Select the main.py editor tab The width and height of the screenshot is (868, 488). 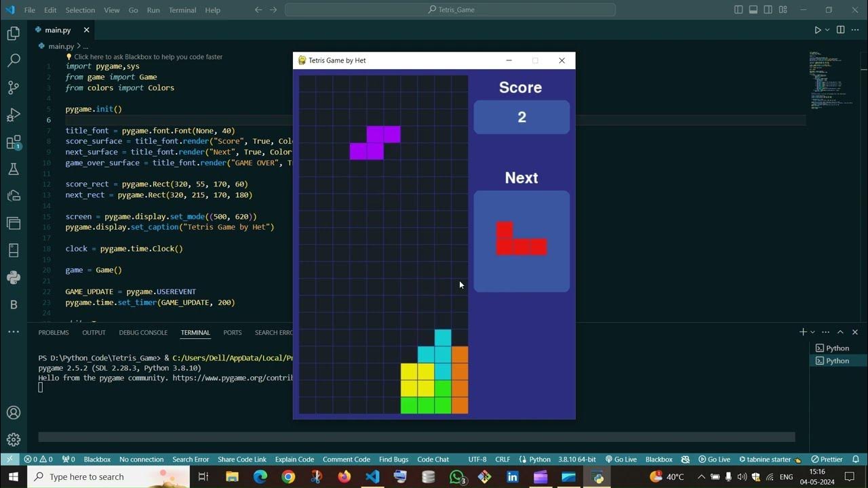coord(62,30)
